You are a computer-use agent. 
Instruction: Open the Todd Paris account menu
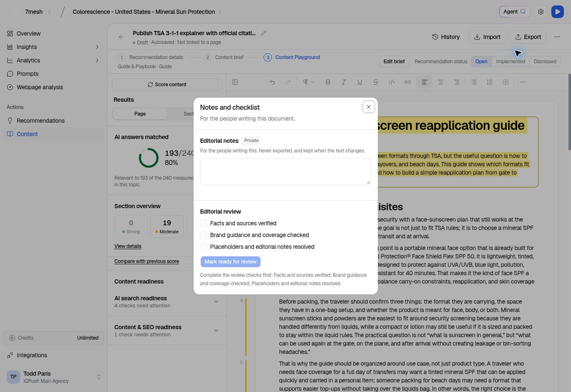pyautogui.click(x=54, y=377)
